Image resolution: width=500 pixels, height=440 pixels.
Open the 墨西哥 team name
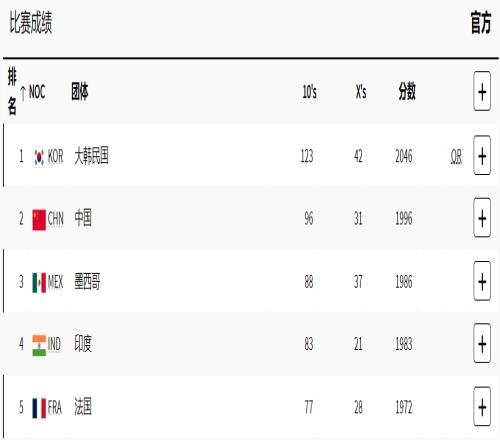pyautogui.click(x=87, y=281)
